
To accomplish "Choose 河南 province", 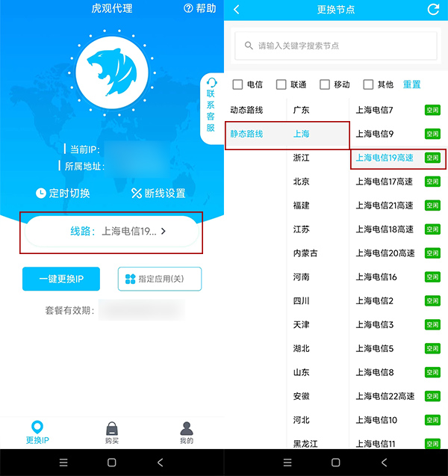I will (x=301, y=276).
